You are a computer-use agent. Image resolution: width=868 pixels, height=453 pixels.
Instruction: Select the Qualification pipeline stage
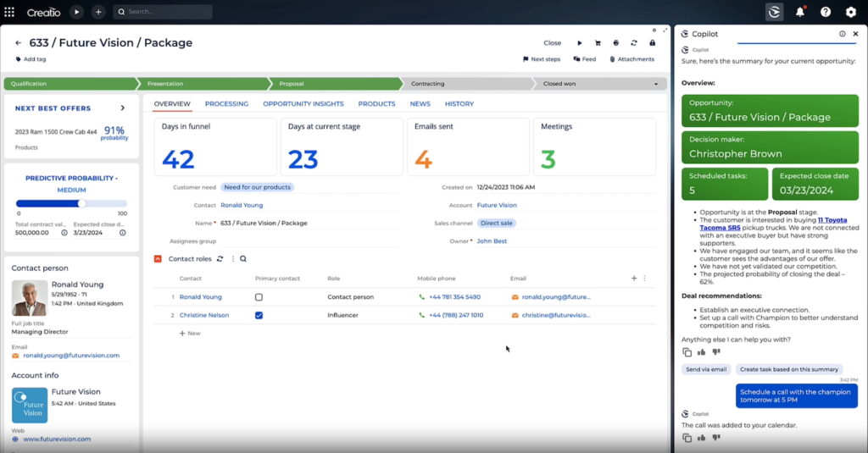[70, 84]
